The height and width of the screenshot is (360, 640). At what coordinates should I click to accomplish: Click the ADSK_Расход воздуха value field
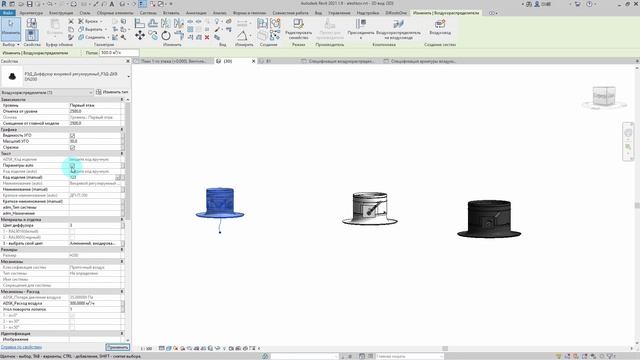click(x=95, y=303)
